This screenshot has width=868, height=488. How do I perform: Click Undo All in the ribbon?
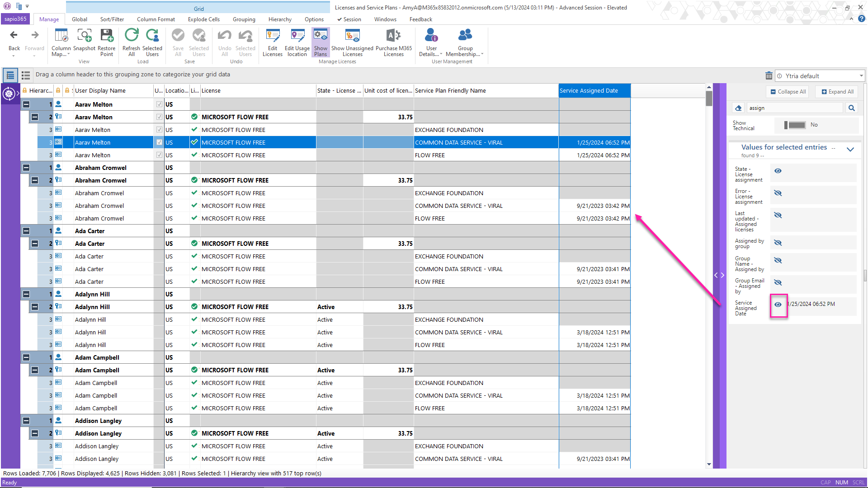[225, 42]
